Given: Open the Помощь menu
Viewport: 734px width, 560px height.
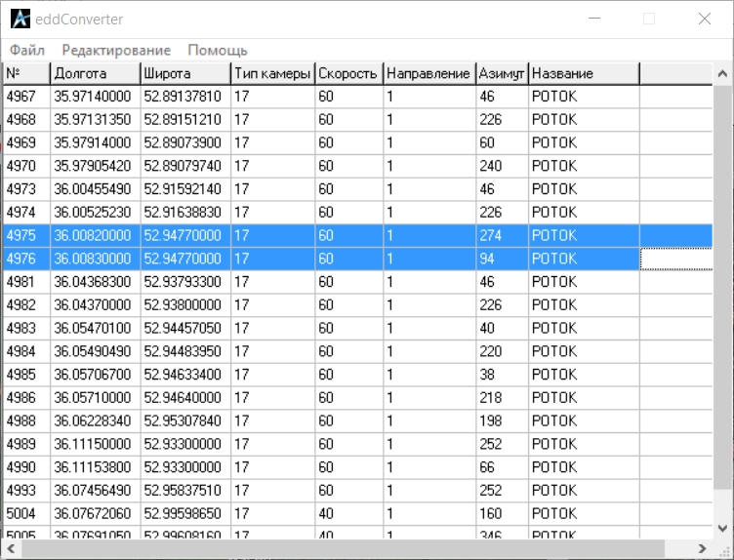Looking at the screenshot, I should pyautogui.click(x=217, y=50).
